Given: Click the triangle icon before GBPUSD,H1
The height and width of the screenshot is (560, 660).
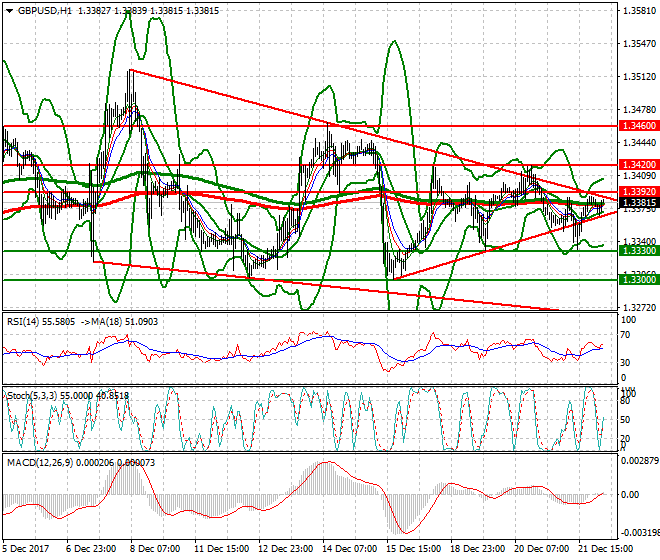Looking at the screenshot, I should pyautogui.click(x=7, y=10).
